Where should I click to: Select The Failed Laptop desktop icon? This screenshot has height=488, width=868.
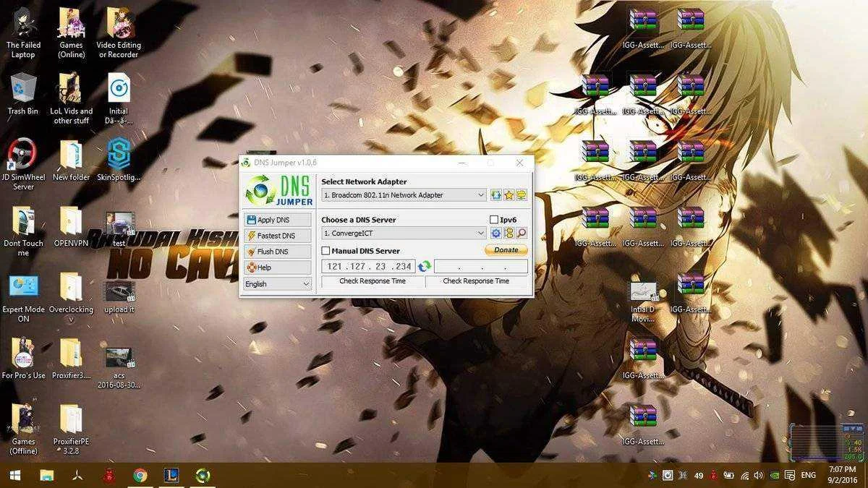(23, 34)
